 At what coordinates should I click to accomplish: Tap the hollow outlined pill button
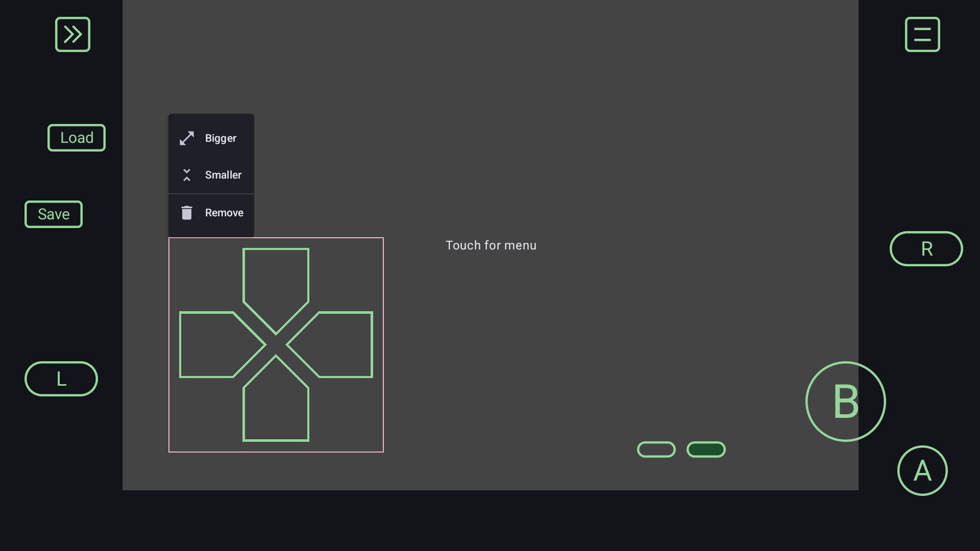pos(656,449)
